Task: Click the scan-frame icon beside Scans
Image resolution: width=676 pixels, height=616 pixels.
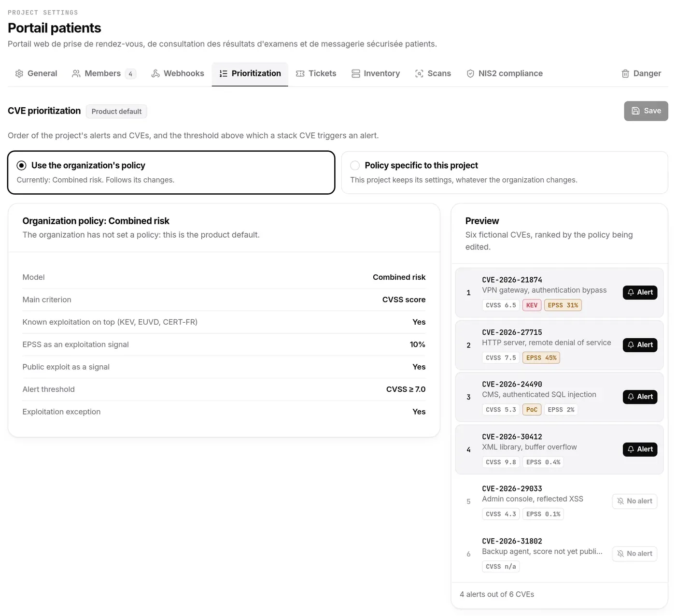Action: point(420,73)
